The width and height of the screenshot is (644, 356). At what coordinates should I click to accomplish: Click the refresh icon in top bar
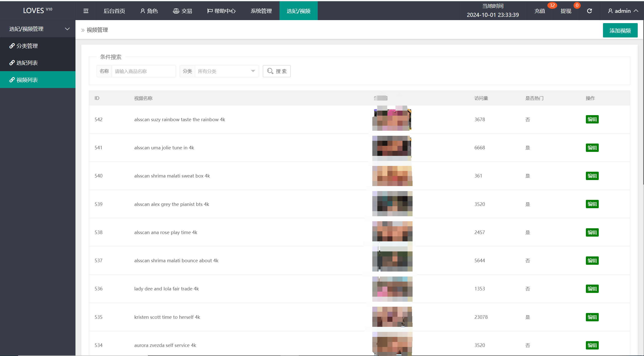[x=589, y=11]
